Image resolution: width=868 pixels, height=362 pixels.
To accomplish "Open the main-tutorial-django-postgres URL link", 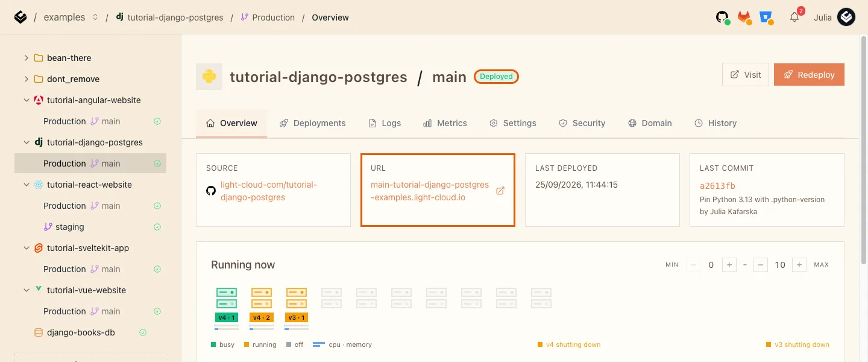I will point(430,191).
